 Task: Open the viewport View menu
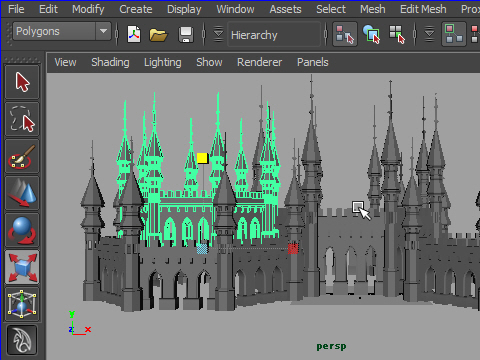click(x=65, y=62)
